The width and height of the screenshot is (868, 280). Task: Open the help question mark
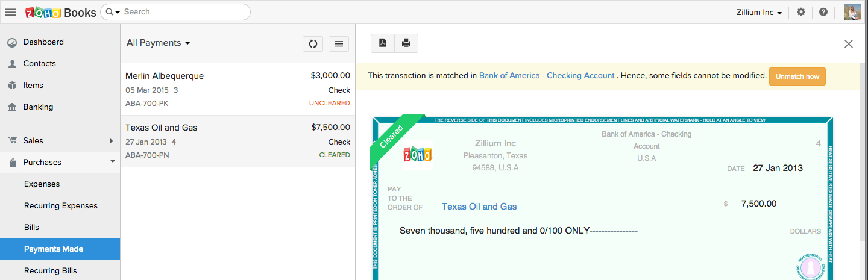pyautogui.click(x=823, y=12)
